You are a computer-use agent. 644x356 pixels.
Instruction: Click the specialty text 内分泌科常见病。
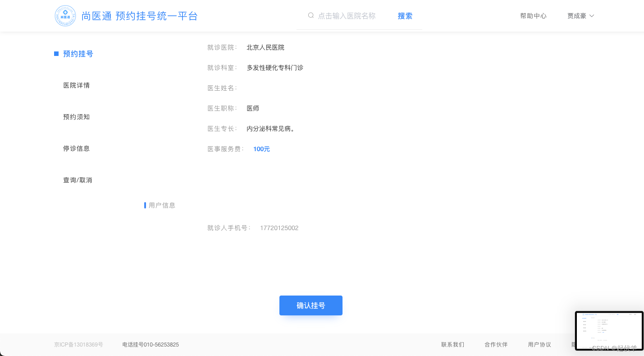(272, 129)
